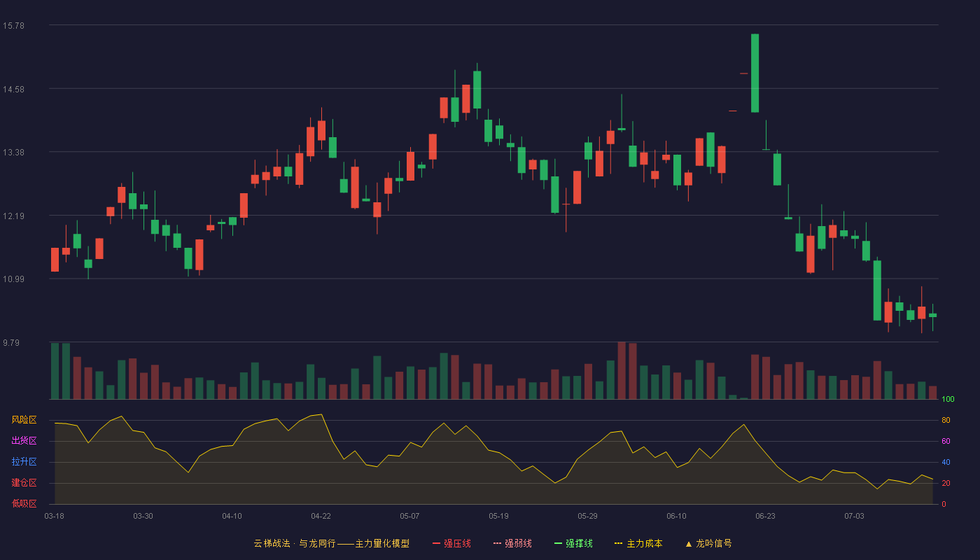Click the 15.78 price axis label
Viewport: 980px width, 560px height.
point(13,25)
